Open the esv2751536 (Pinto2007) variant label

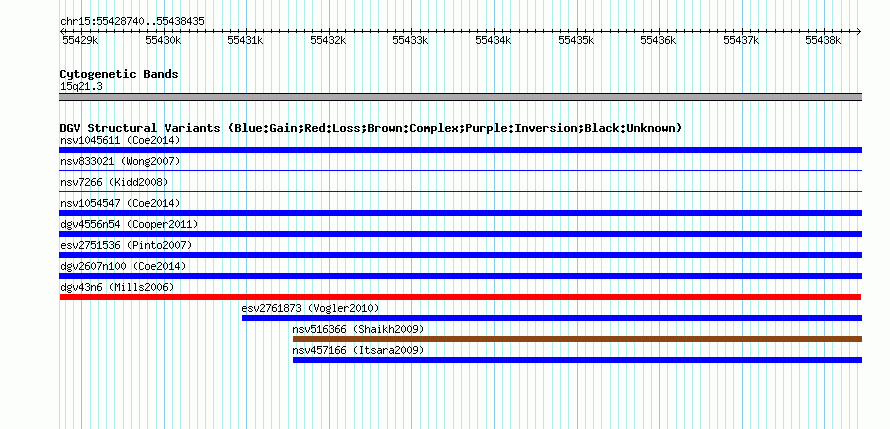pyautogui.click(x=126, y=245)
